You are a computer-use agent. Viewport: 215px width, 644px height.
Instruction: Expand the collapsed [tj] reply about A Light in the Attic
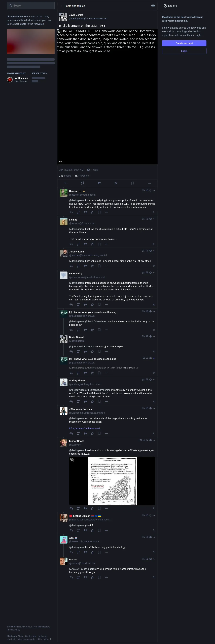(x=154, y=358)
